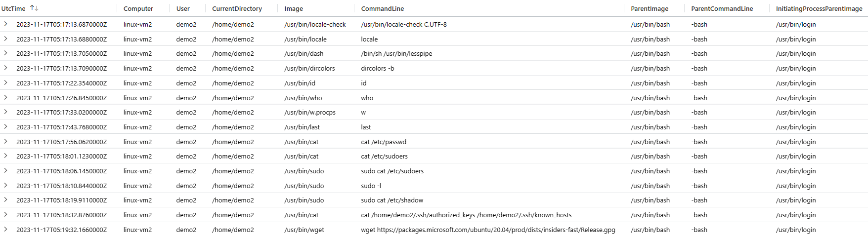
Task: Expand the cat /etc/passwd row
Action: coord(5,142)
